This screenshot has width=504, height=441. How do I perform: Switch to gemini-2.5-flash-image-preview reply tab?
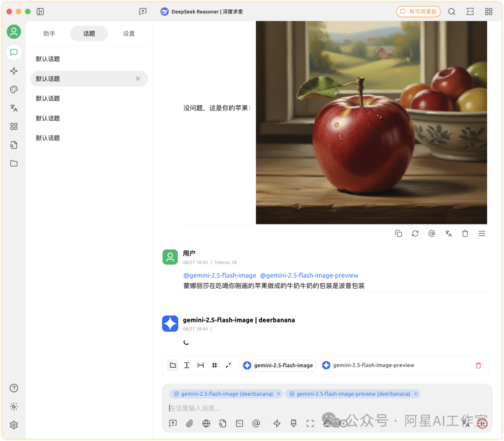coord(368,365)
